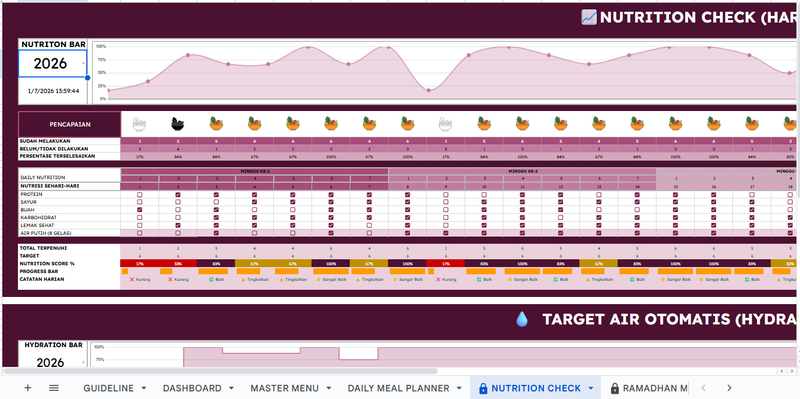
Task: Switch to the Master Menu sheet tab
Action: 284,388
